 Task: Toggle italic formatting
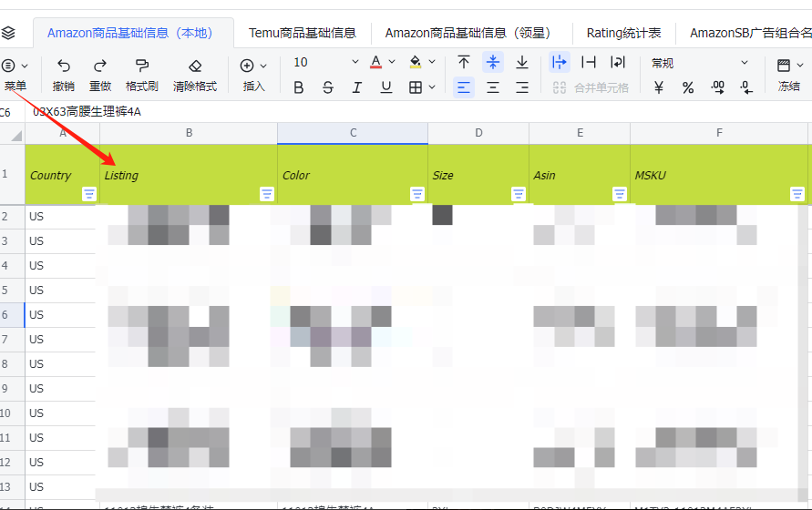point(357,87)
